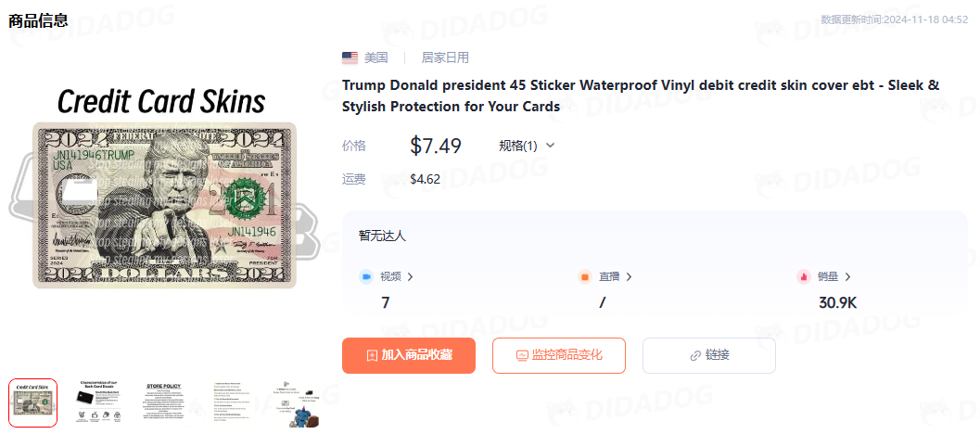Image resolution: width=980 pixels, height=447 pixels.
Task: Click the 居家日用 category link
Action: click(445, 58)
